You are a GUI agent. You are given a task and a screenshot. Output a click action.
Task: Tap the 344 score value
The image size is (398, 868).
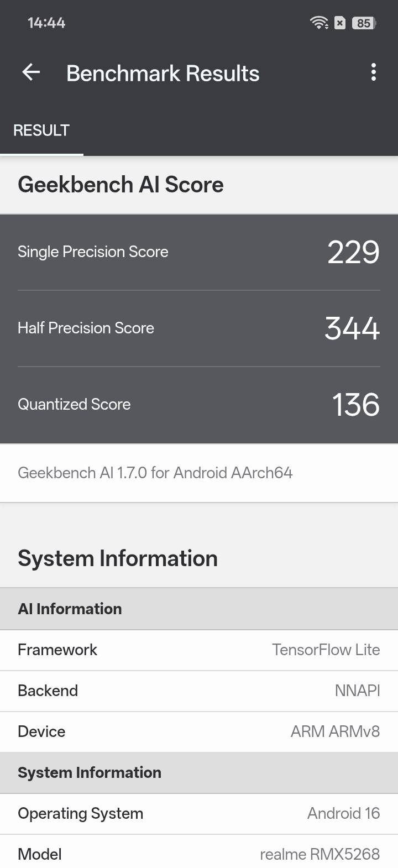352,328
